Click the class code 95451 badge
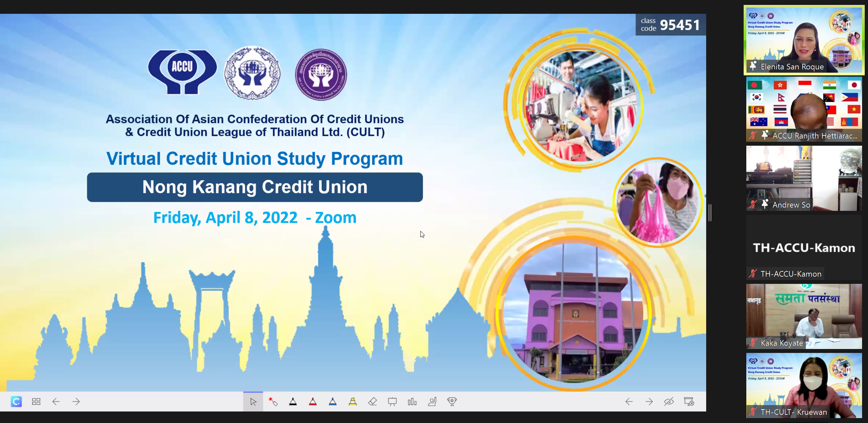Screen dimensions: 868x423 coord(671,25)
